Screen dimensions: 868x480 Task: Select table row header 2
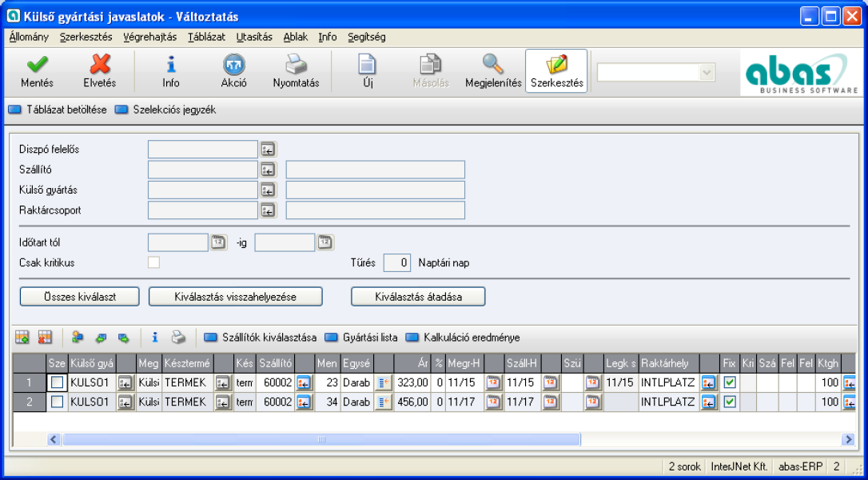coord(30,402)
